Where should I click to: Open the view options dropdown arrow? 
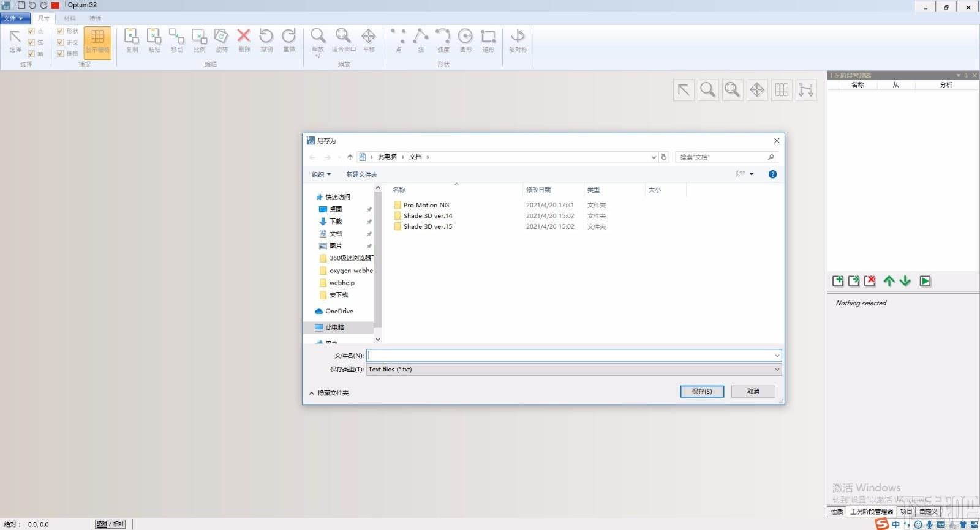(x=752, y=174)
